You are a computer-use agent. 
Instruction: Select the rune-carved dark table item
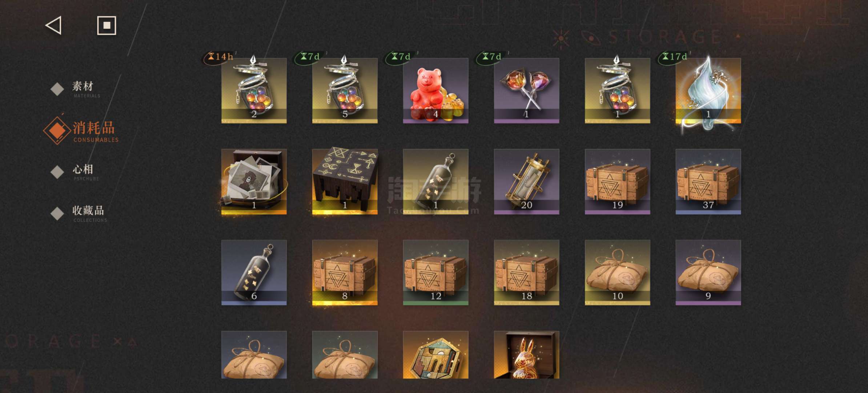345,181
